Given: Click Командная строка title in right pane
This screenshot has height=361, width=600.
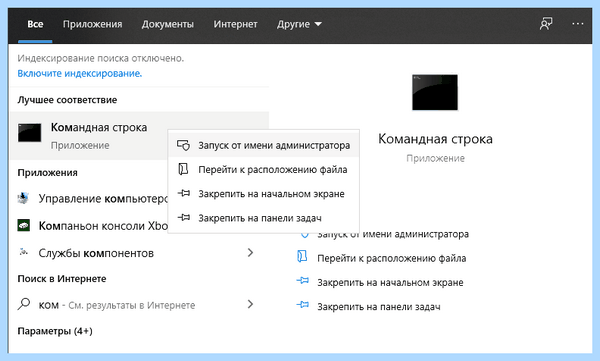Looking at the screenshot, I should point(435,139).
